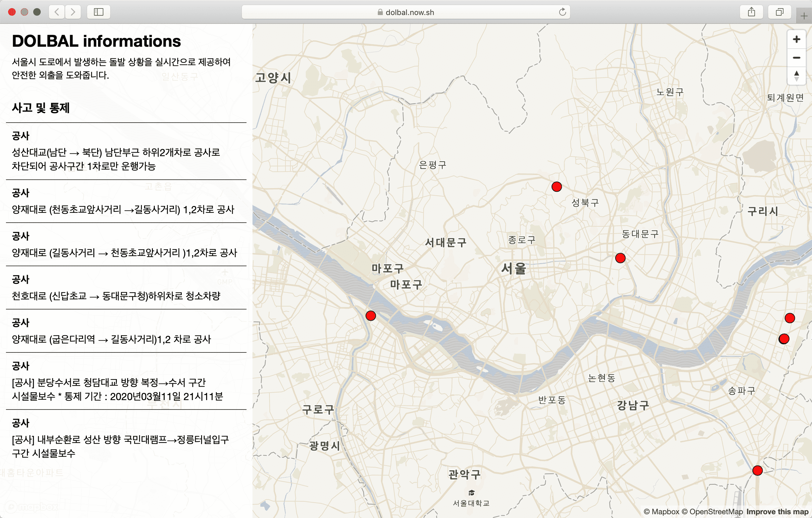Go back to the previous page
Screen dimensions: 812x518
coord(57,12)
